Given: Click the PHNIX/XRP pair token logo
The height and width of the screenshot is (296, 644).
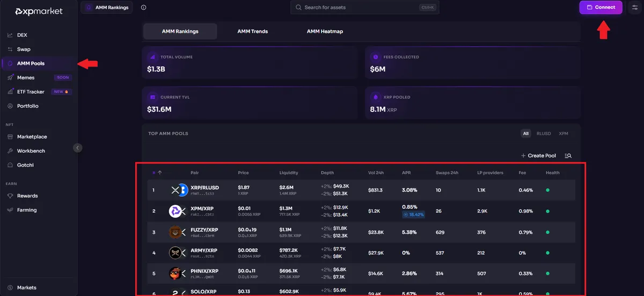Looking at the screenshot, I should click(x=178, y=273).
